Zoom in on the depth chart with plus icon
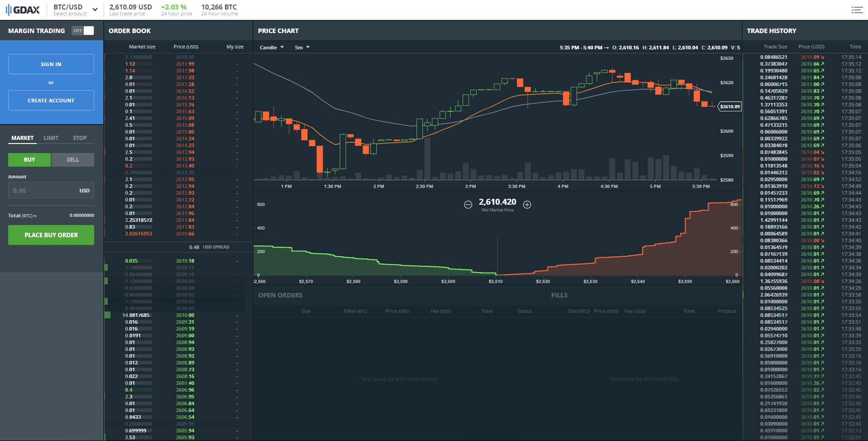 click(x=527, y=205)
